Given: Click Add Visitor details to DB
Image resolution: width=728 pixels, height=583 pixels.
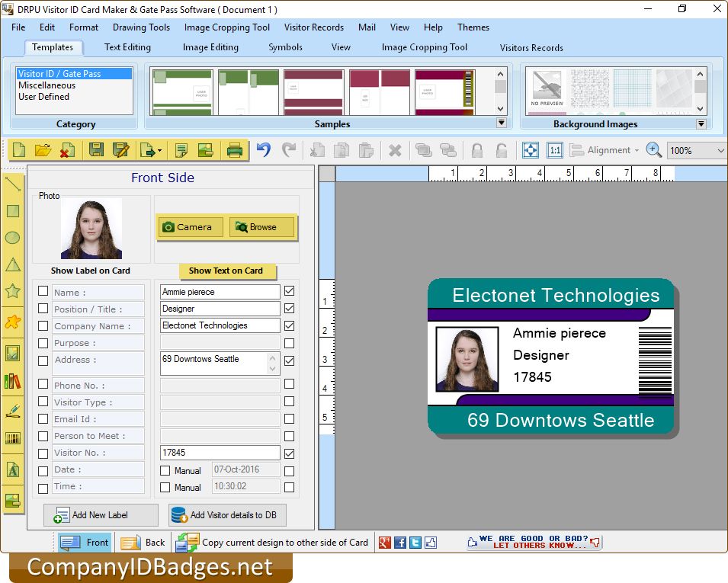Looking at the screenshot, I should pyautogui.click(x=227, y=515).
